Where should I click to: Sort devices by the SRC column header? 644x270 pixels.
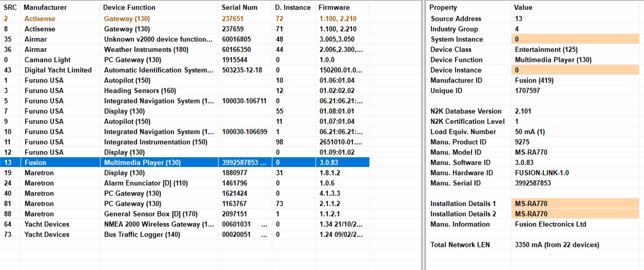pyautogui.click(x=10, y=7)
